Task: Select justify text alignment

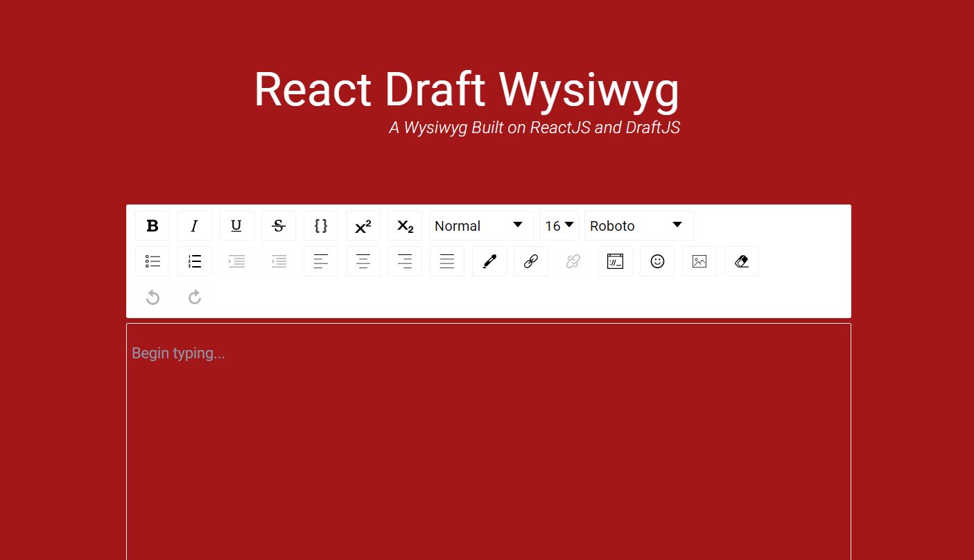Action: click(x=447, y=261)
